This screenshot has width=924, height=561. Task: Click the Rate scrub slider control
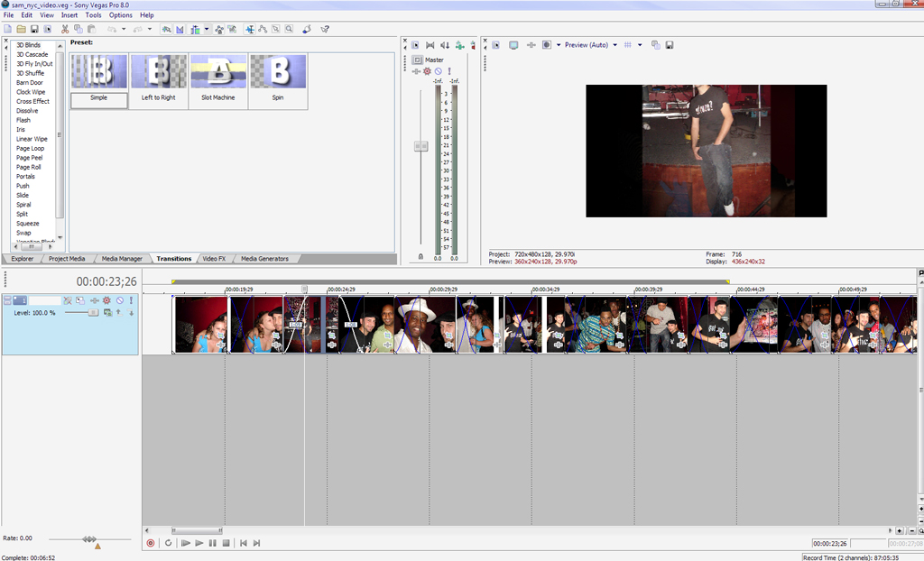pos(89,539)
